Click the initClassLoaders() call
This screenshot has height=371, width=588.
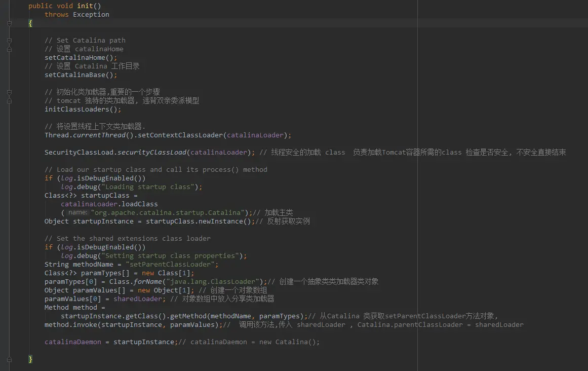pyautogui.click(x=83, y=109)
